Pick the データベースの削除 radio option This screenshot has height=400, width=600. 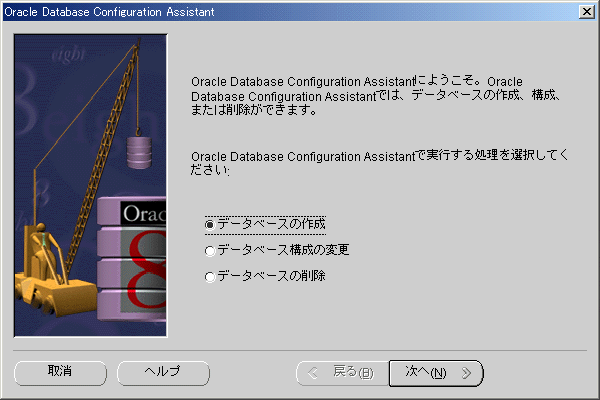209,276
